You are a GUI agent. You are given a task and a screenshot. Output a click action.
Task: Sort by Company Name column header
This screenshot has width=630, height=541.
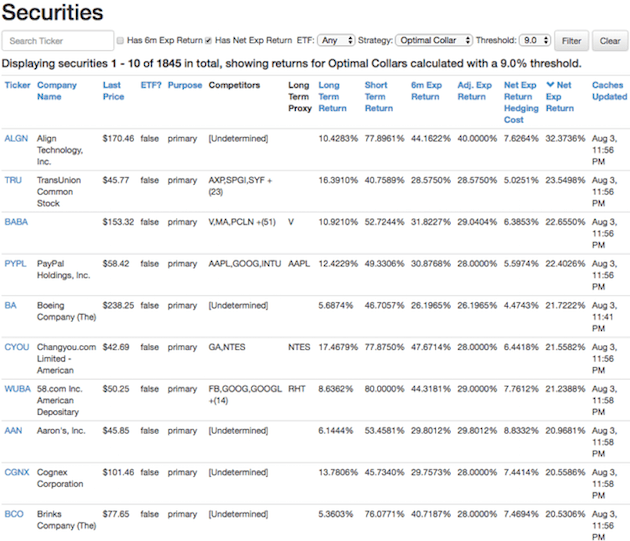[x=56, y=91]
